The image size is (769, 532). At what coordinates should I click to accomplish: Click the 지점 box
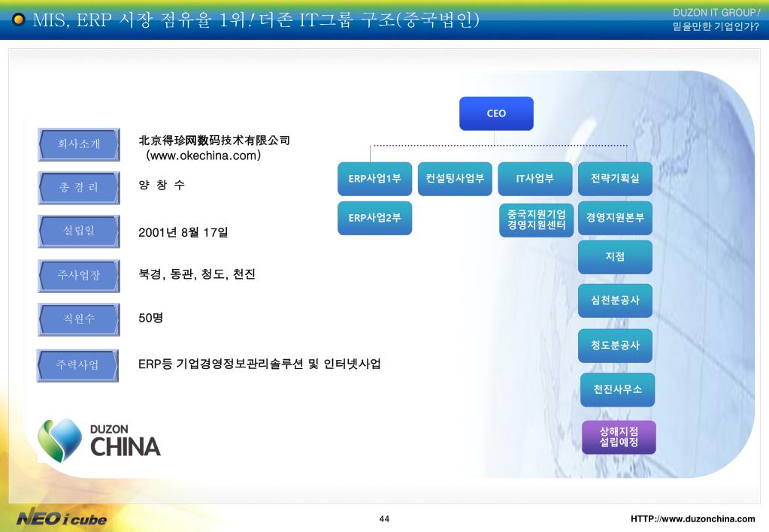[615, 257]
